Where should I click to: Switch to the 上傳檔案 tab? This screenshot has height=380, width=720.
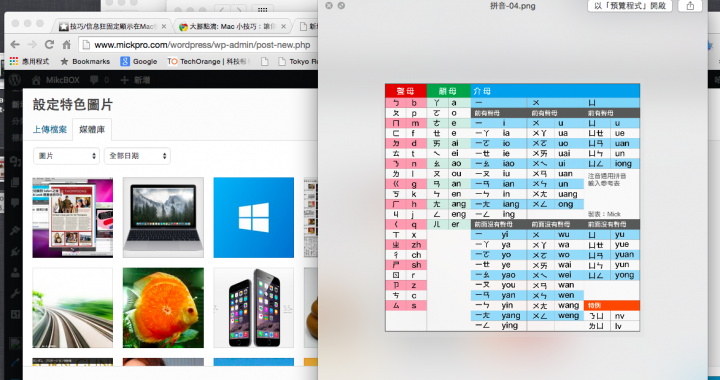[50, 129]
